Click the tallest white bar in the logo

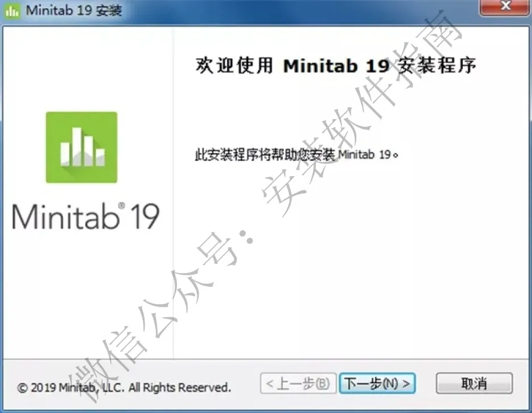(x=77, y=147)
